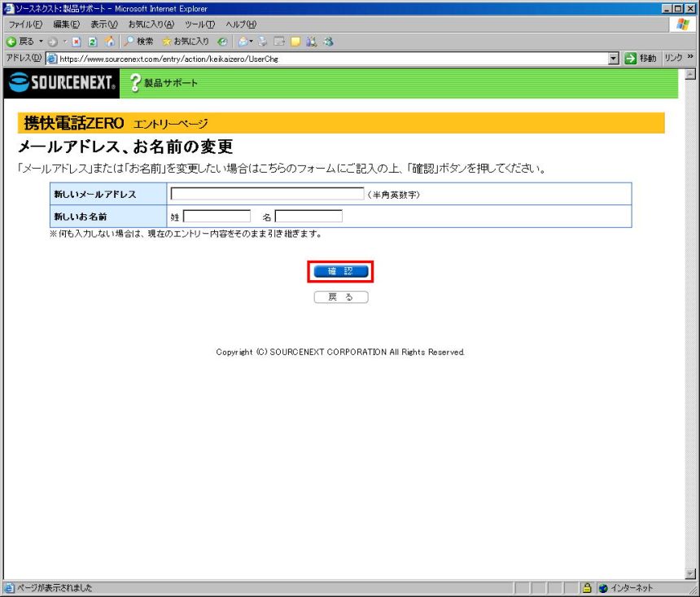Click the 移動 go button
This screenshot has height=597, width=700.
point(641,58)
